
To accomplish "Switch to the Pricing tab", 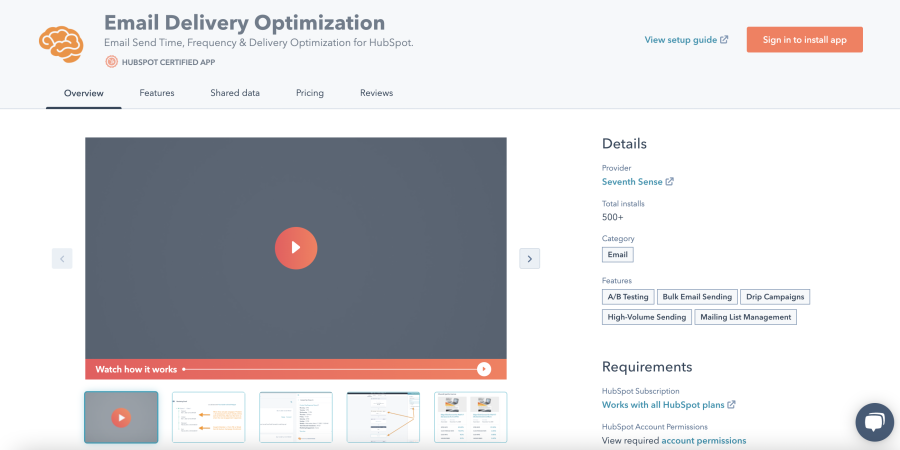I will (x=310, y=93).
